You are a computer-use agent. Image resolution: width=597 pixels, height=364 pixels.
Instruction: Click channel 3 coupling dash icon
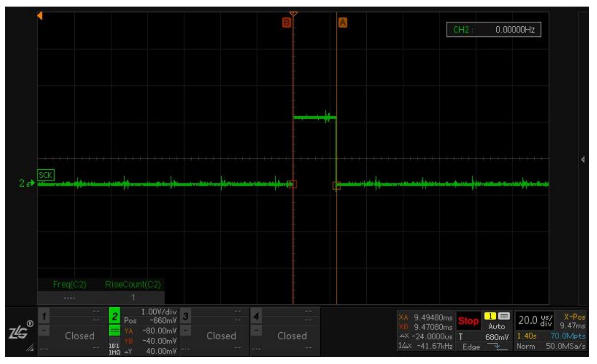(x=185, y=330)
